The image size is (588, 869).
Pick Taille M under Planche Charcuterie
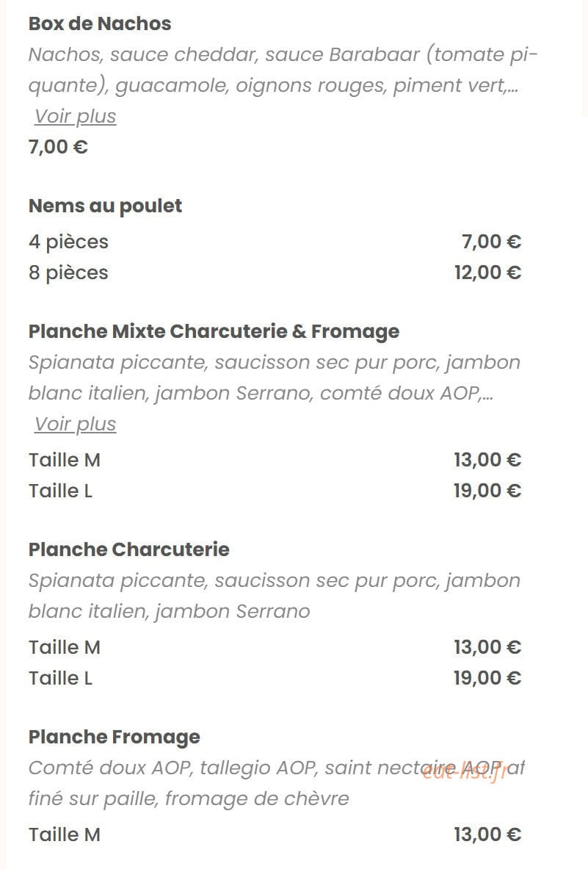[x=275, y=647]
